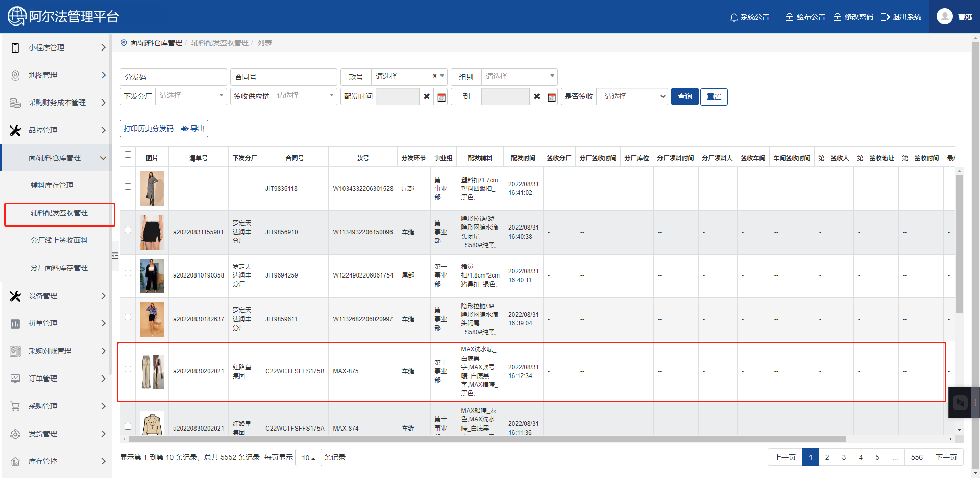Clear the start dispatch time field

(x=427, y=97)
